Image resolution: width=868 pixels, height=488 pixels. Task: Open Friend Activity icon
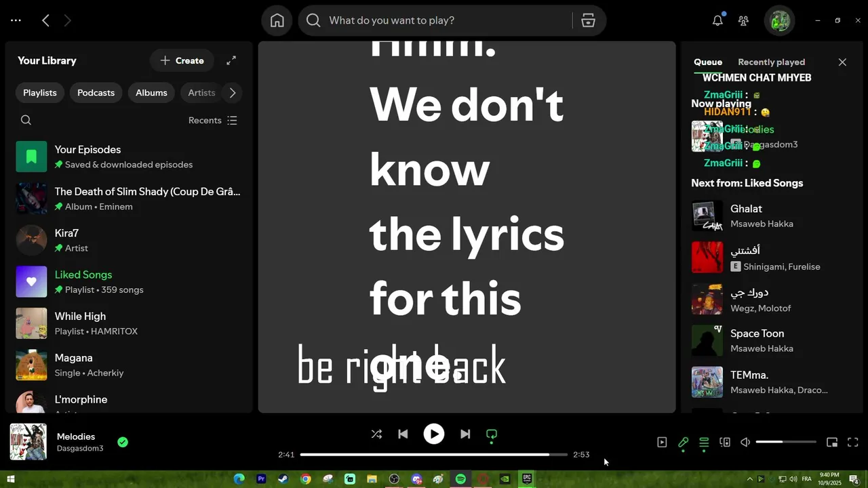tap(743, 20)
